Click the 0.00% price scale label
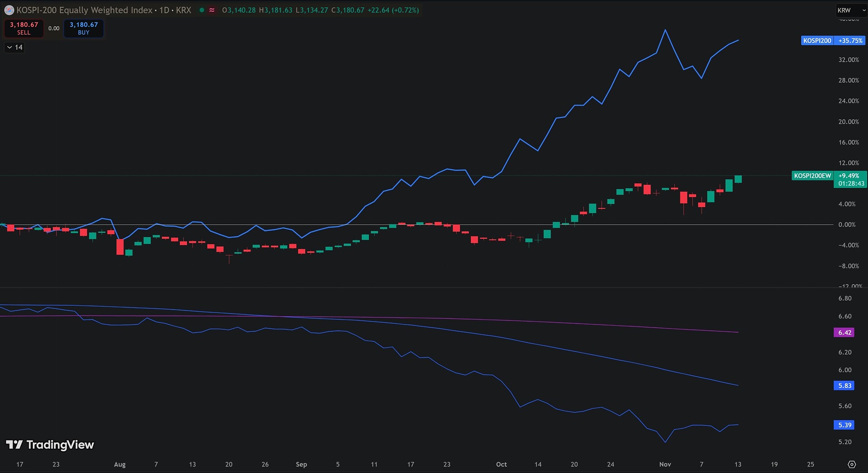This screenshot has width=868, height=473. click(x=847, y=225)
